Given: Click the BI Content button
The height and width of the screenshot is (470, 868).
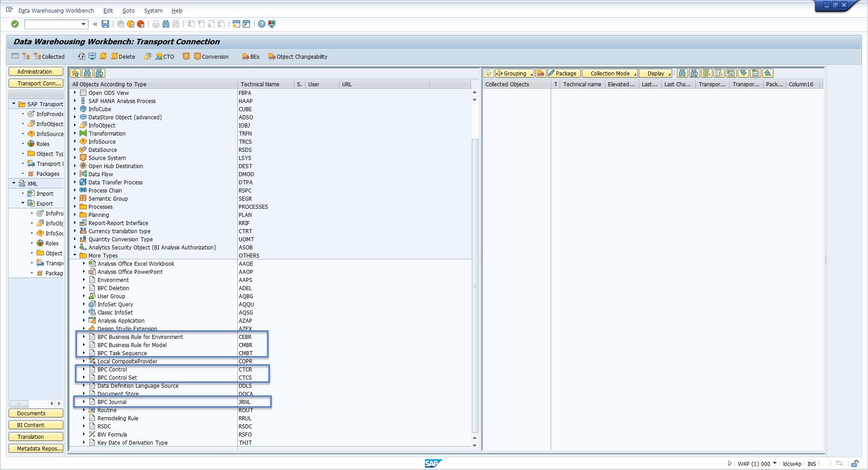Looking at the screenshot, I should coord(35,425).
